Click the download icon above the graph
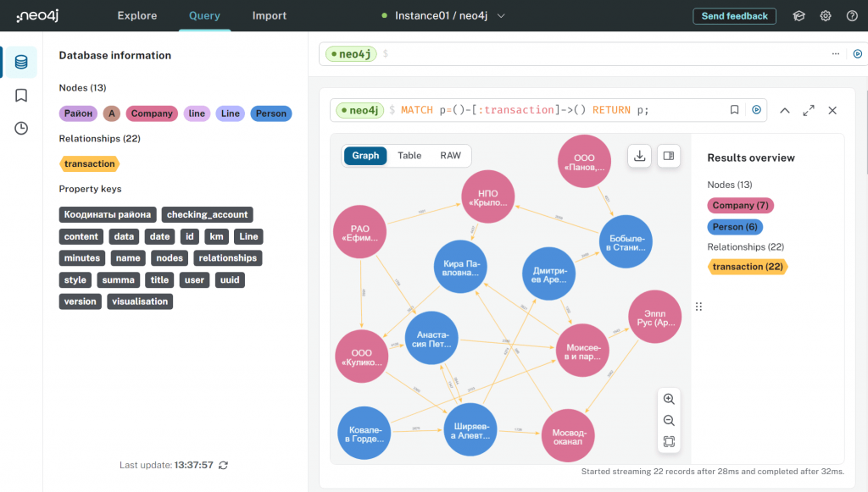Image resolution: width=868 pixels, height=492 pixels. click(639, 156)
